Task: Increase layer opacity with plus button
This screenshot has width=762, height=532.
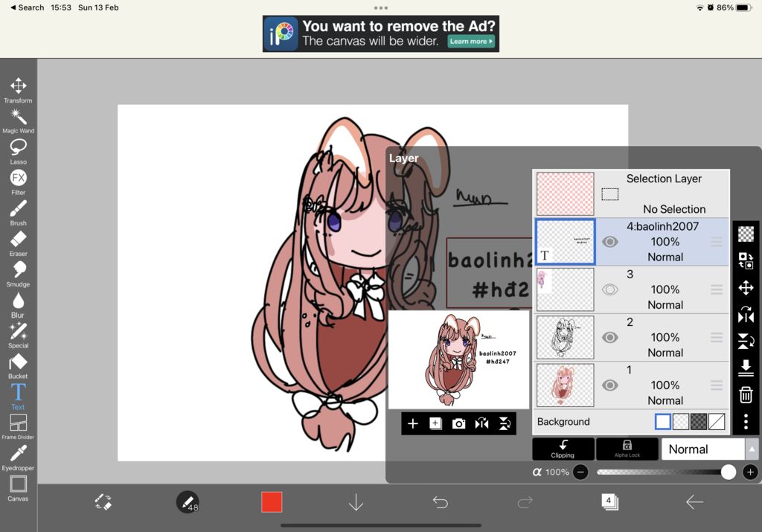Action: 750,472
